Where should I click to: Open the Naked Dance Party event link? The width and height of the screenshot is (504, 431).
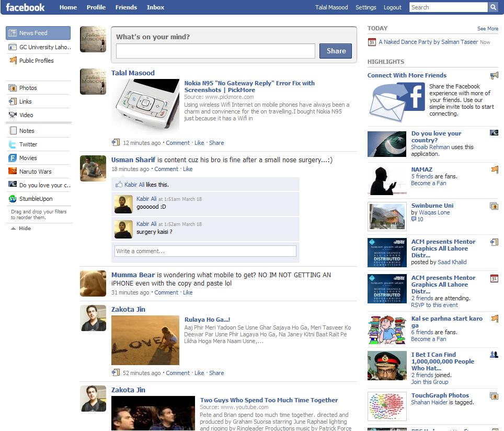click(x=428, y=42)
